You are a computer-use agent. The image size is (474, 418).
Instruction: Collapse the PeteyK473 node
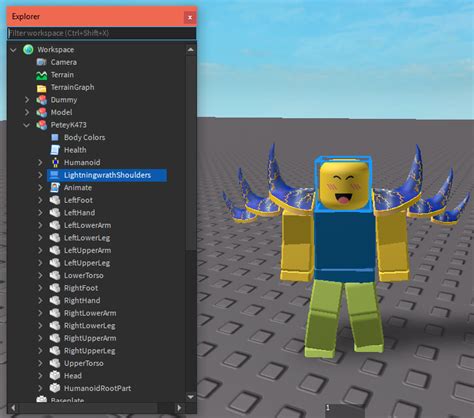(x=27, y=125)
